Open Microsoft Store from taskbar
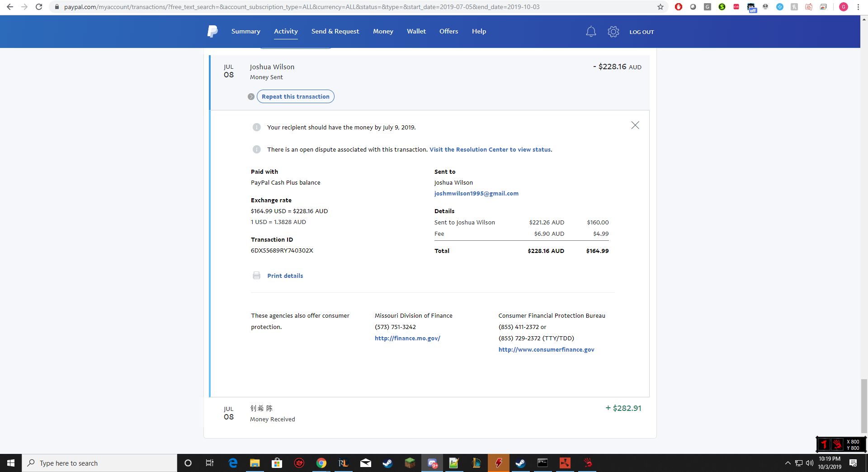 pos(277,463)
